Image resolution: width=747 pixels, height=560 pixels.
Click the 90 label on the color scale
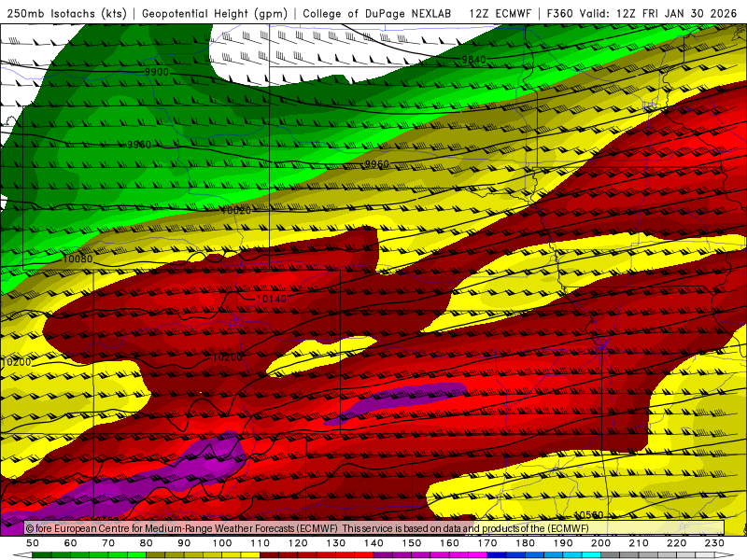[x=184, y=543]
